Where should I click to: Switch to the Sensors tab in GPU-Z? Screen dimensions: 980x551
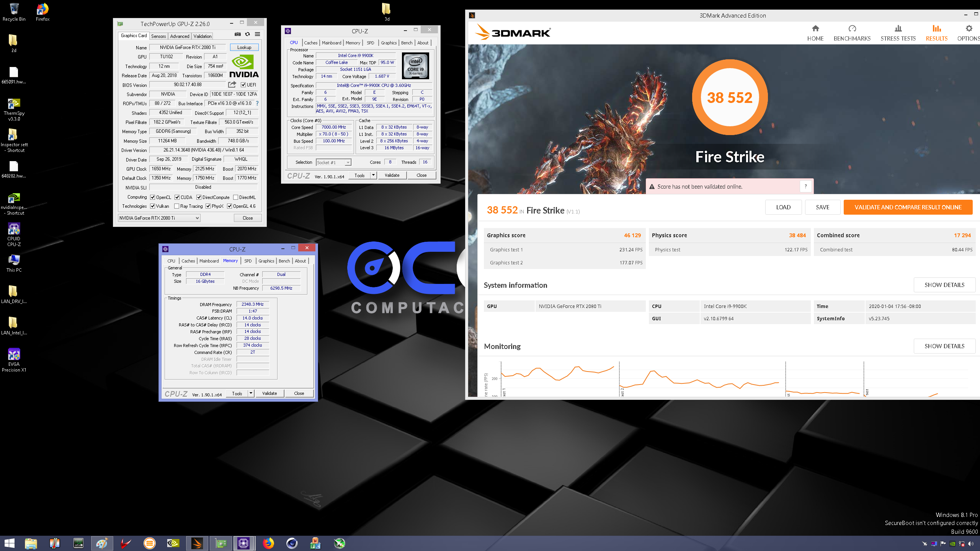(158, 36)
